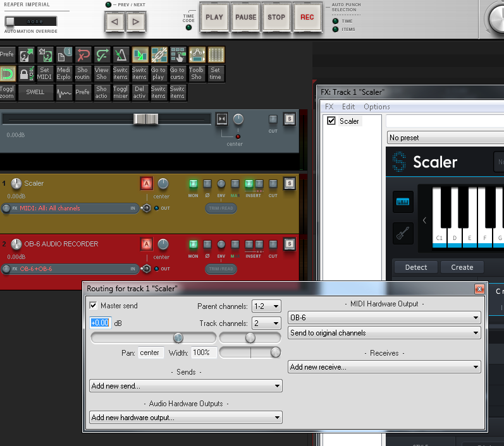This screenshot has height=446, width=504.
Task: Toggle the move envelope points with items icon
Action: pyautogui.click(x=197, y=55)
